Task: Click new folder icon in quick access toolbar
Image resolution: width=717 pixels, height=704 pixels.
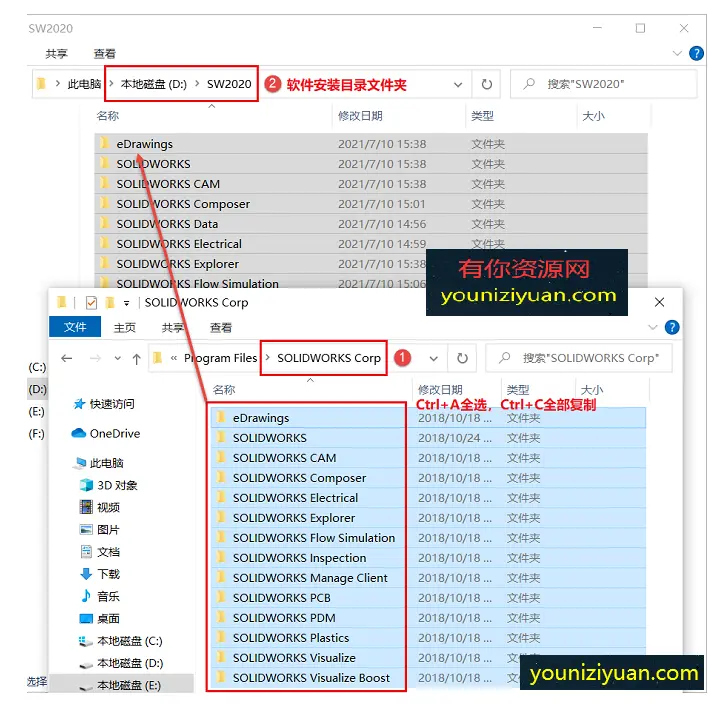Action: pyautogui.click(x=110, y=303)
